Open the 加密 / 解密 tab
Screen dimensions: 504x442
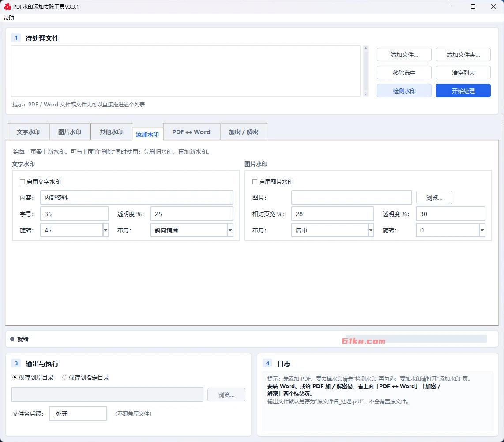(x=243, y=132)
